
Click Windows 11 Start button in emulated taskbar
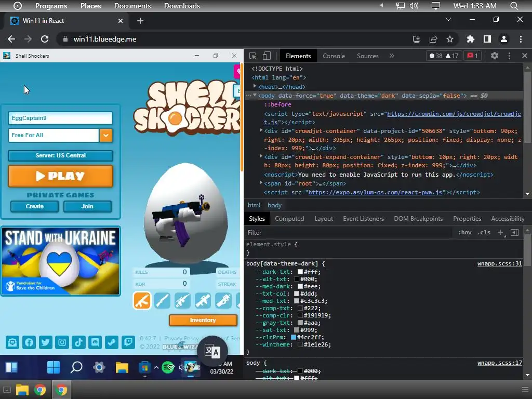(54, 367)
